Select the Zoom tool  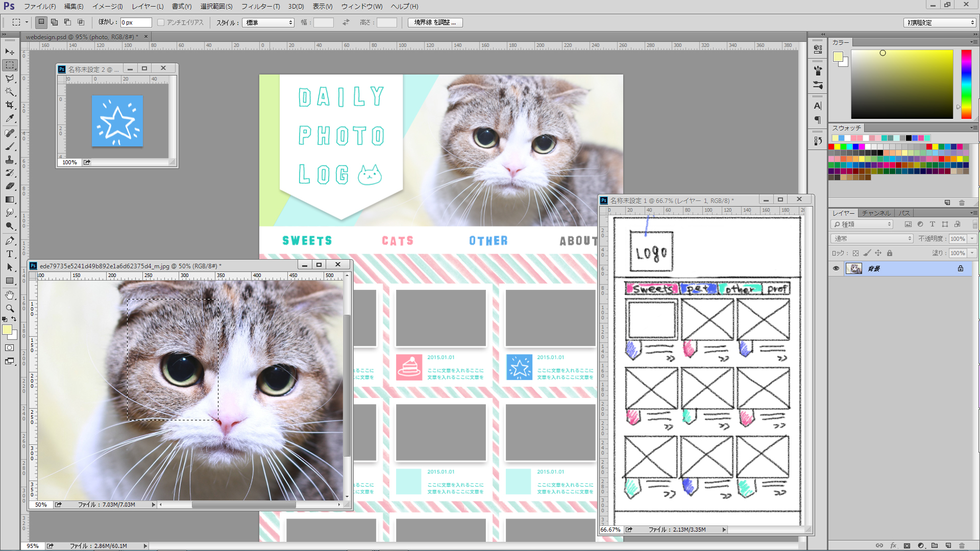tap(10, 309)
